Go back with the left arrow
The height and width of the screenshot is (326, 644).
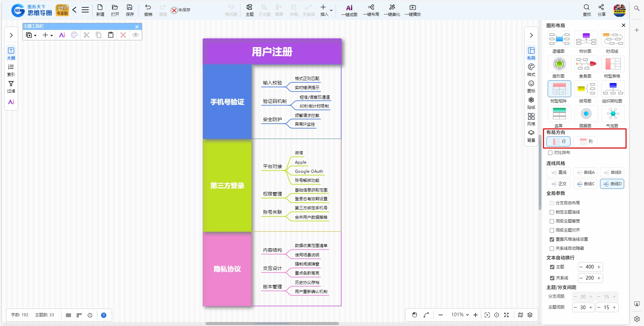(75, 10)
